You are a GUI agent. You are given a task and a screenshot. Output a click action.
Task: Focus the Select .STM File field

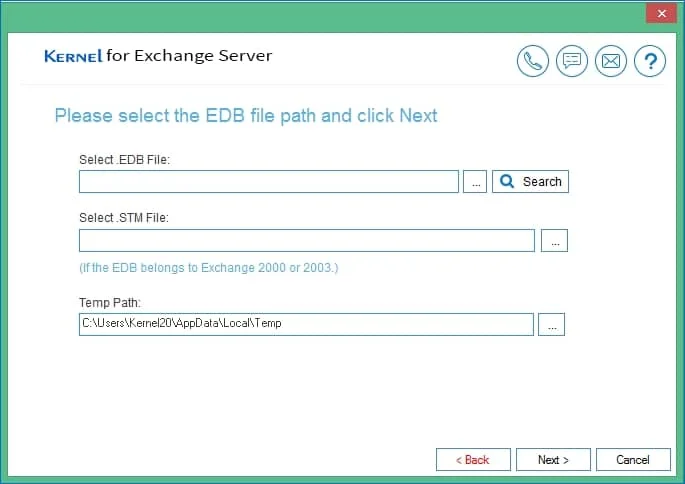pyautogui.click(x=307, y=241)
